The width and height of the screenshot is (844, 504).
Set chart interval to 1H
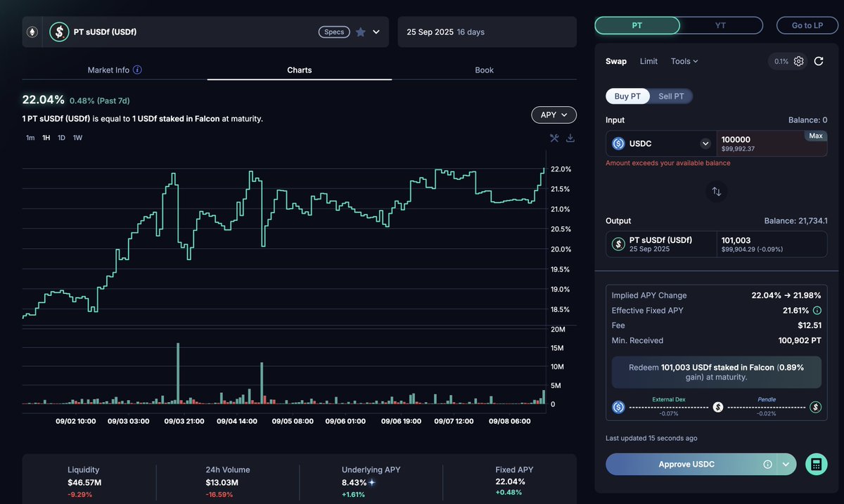[46, 138]
